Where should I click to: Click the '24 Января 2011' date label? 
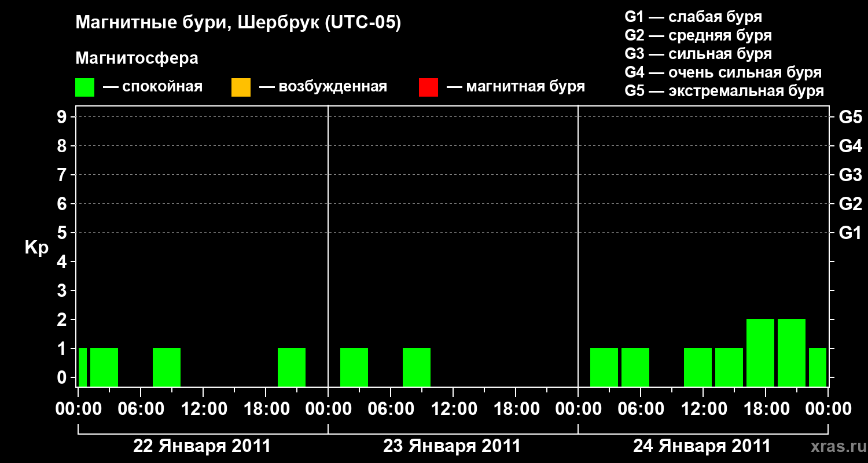point(702,446)
